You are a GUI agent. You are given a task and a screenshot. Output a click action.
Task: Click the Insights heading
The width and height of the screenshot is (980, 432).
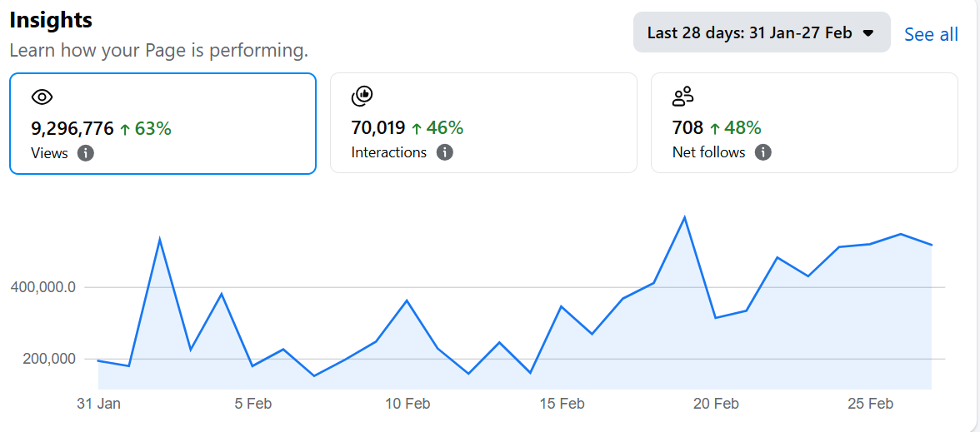tap(51, 20)
